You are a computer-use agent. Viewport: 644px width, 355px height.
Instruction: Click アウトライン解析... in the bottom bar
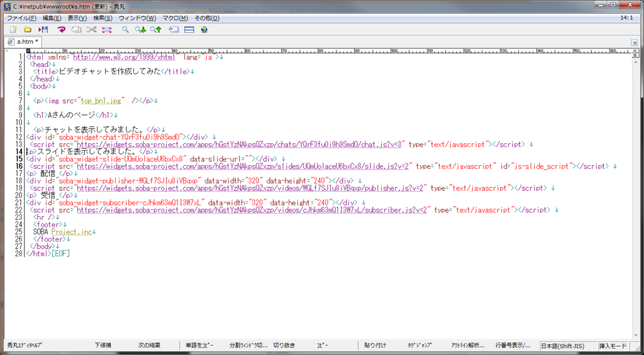pyautogui.click(x=467, y=346)
